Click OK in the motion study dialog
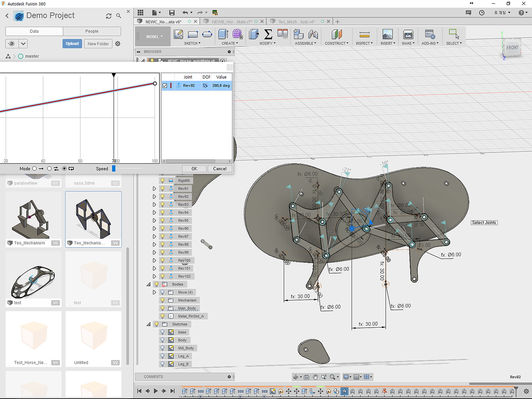The height and width of the screenshot is (399, 532). pyautogui.click(x=194, y=169)
